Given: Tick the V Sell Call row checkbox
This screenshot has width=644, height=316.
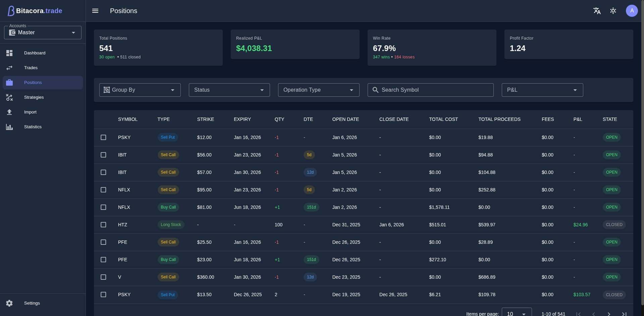Looking at the screenshot, I should [103, 277].
